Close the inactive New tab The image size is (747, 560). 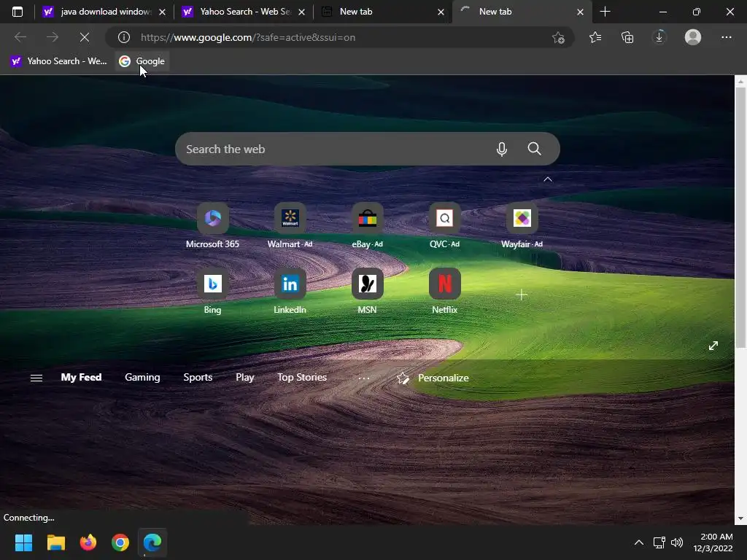coord(441,12)
